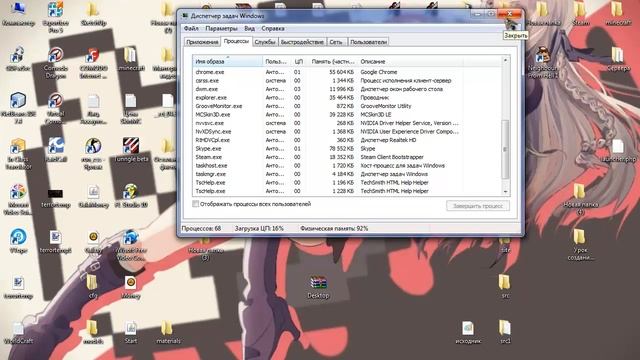Sort processes by Имя образа column
The height and width of the screenshot is (360, 640).
pos(227,61)
